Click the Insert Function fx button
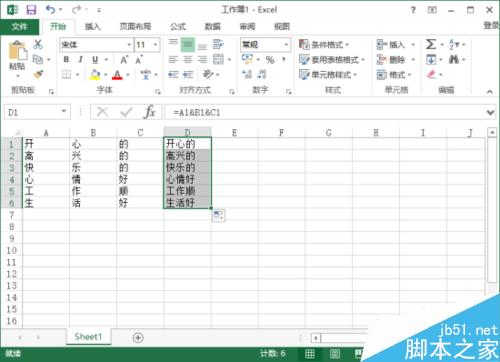This screenshot has width=500, height=362. point(149,112)
